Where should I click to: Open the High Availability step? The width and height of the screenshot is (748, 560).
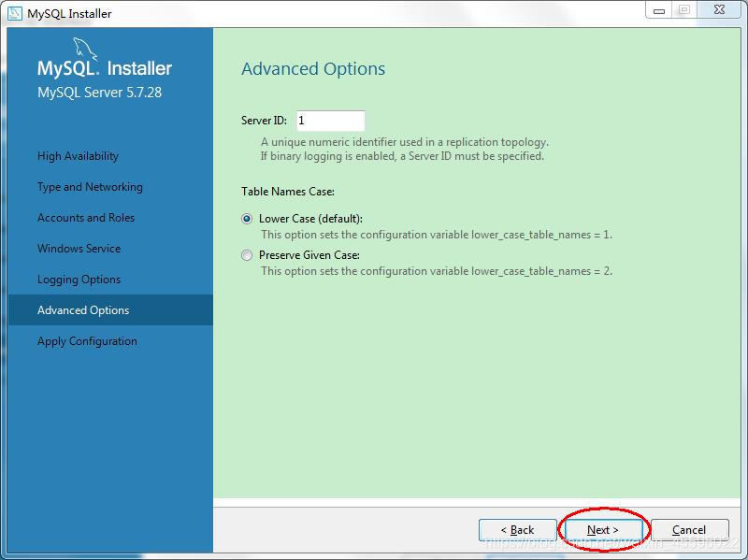(78, 156)
